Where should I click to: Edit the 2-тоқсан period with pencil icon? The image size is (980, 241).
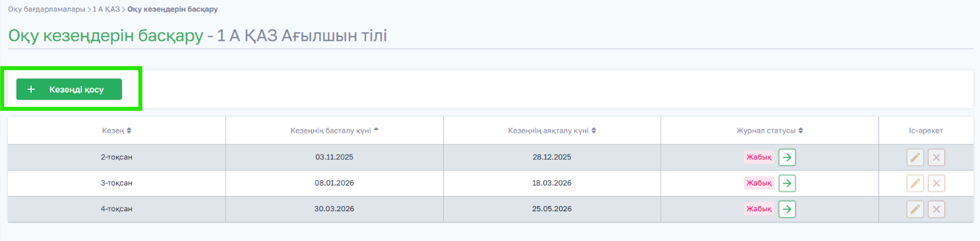[x=915, y=157]
